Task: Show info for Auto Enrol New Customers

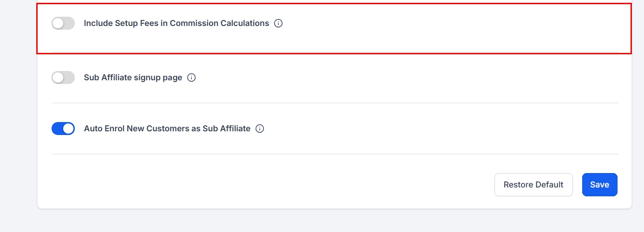Action: point(260,129)
